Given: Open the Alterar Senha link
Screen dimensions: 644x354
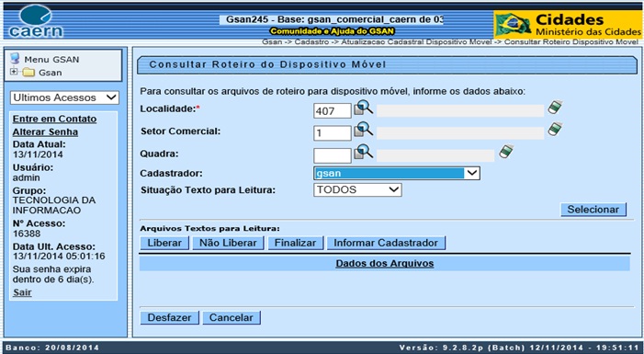Looking at the screenshot, I should click(45, 132).
